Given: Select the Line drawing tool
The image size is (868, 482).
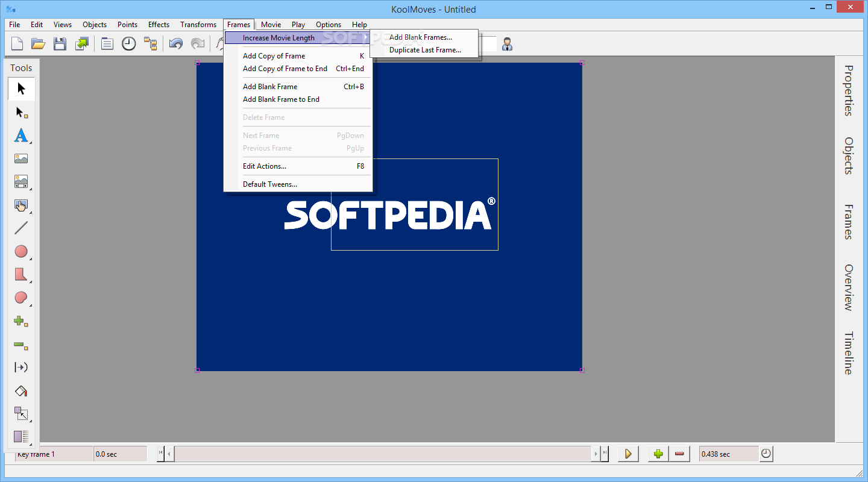Looking at the screenshot, I should [21, 228].
